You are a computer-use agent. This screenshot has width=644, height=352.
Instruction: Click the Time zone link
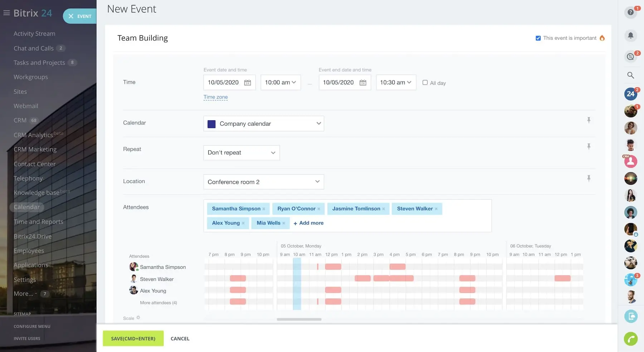point(215,97)
